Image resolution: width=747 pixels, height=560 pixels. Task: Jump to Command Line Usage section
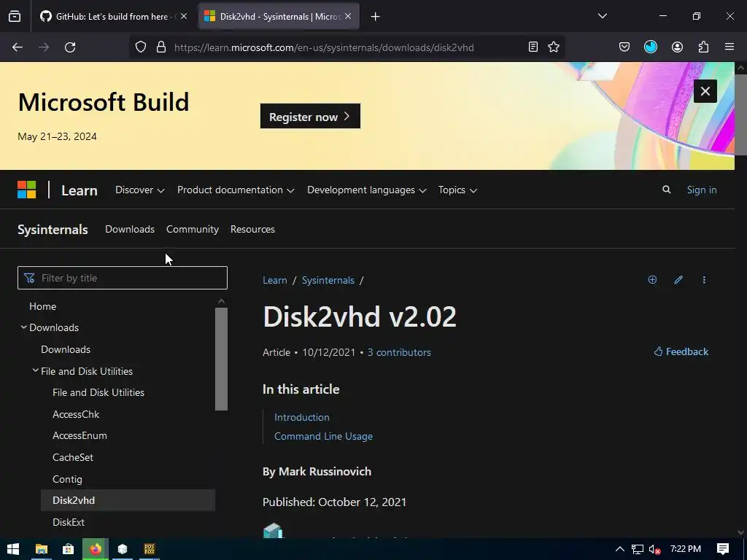tap(323, 436)
